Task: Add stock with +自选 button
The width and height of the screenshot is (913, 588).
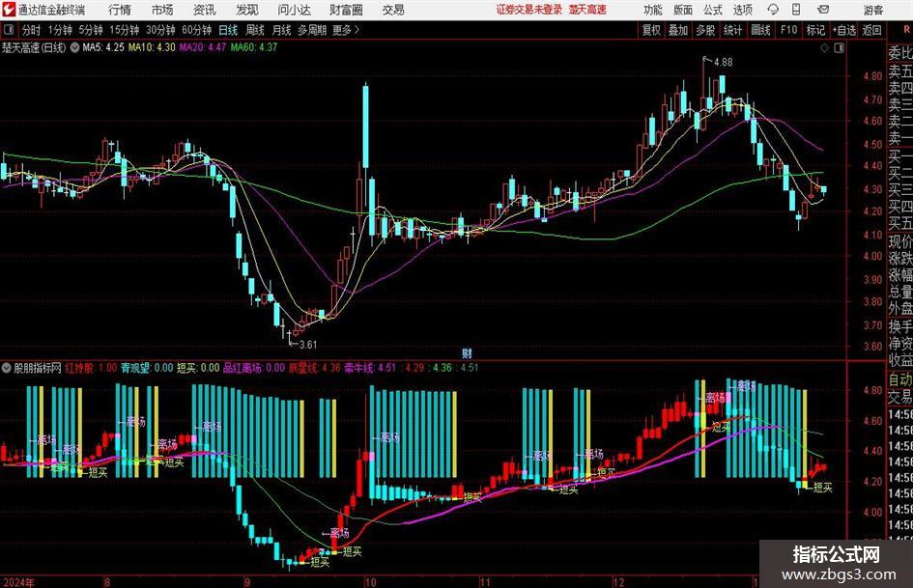Action: [843, 30]
